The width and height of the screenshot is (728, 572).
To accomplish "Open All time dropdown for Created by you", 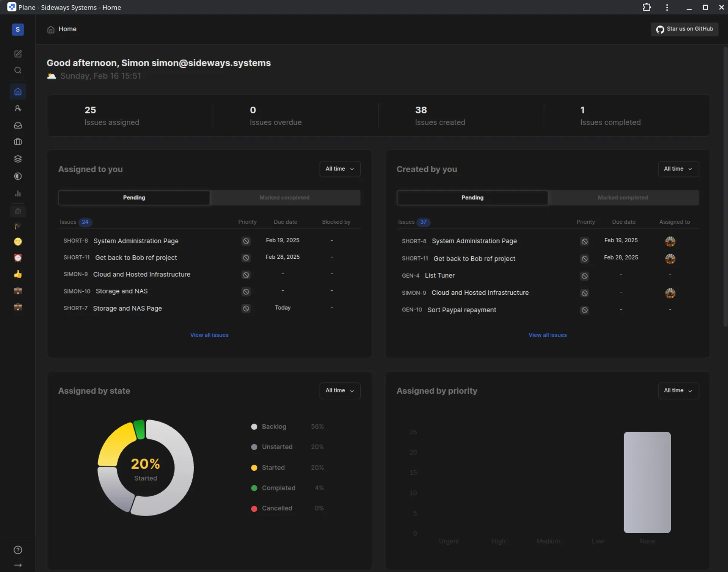I will pyautogui.click(x=678, y=169).
